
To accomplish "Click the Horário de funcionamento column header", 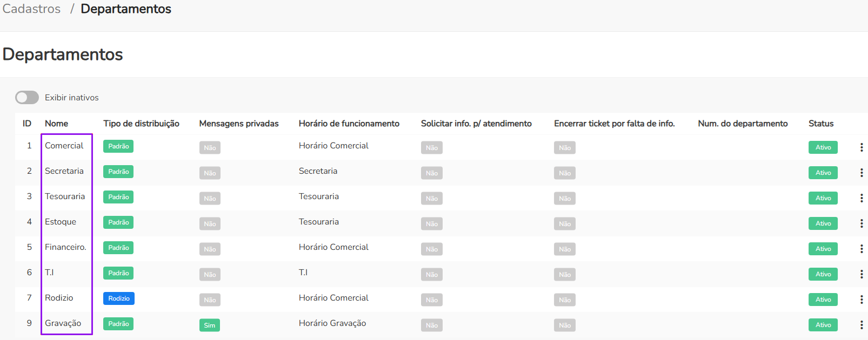I will (x=349, y=124).
